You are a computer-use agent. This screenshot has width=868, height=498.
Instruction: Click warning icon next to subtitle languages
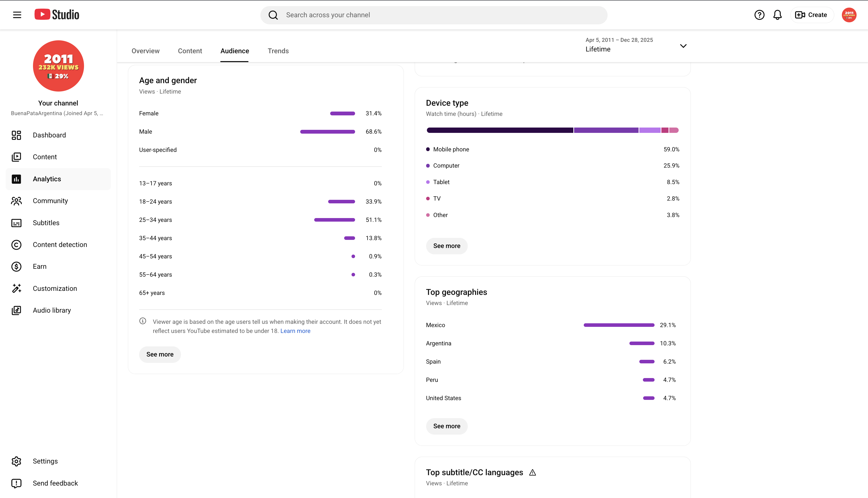(532, 472)
